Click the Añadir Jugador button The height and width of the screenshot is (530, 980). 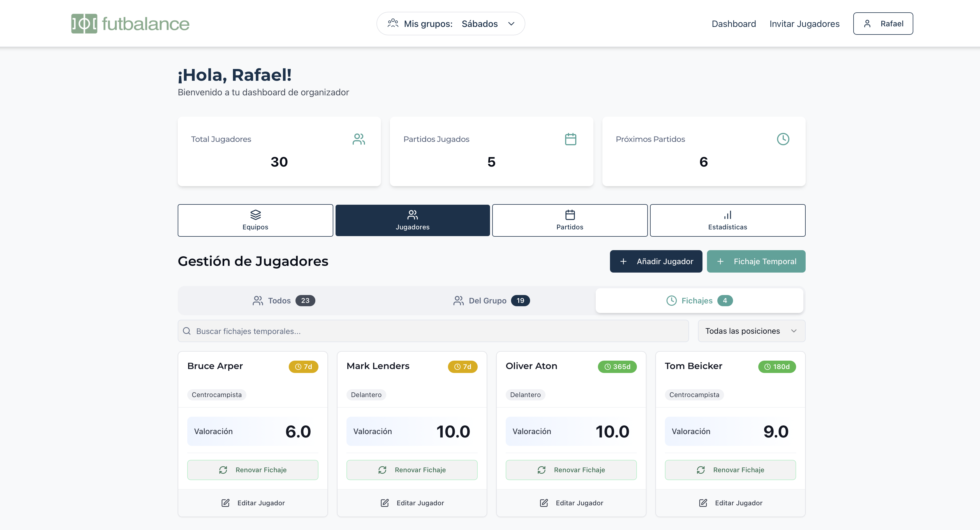656,261
